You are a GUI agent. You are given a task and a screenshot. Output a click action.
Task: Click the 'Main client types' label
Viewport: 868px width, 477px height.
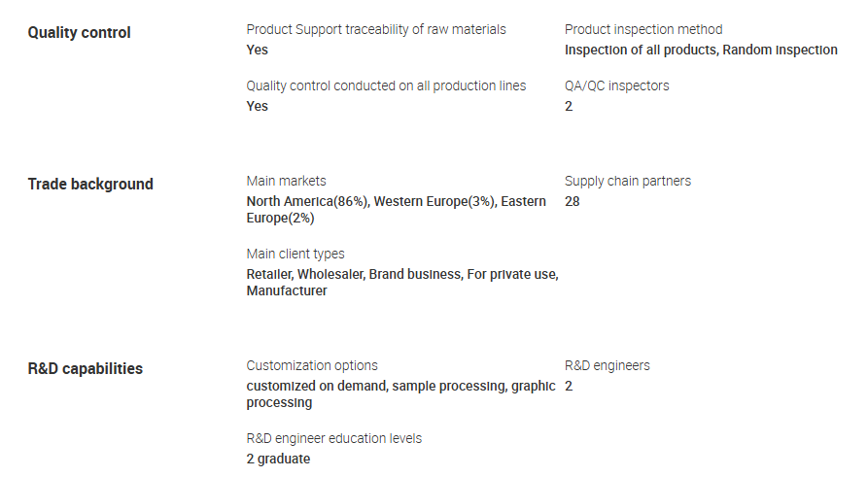(295, 254)
